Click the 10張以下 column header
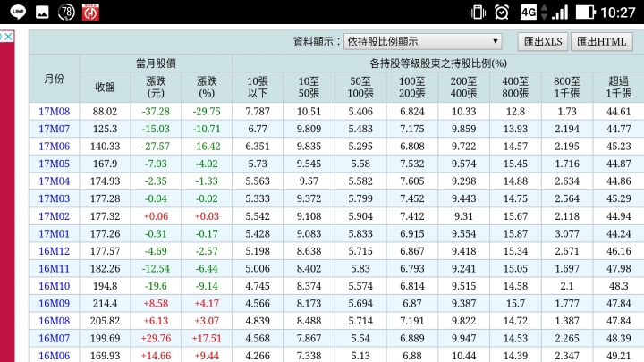The image size is (644, 362). click(258, 87)
